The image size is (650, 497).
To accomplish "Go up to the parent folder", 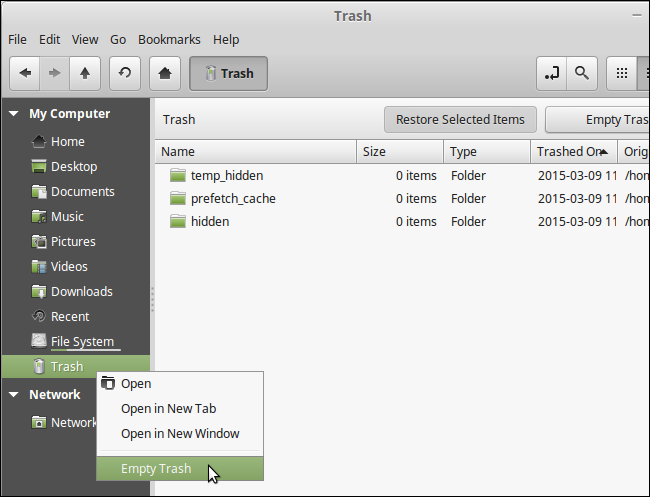I will pos(85,73).
